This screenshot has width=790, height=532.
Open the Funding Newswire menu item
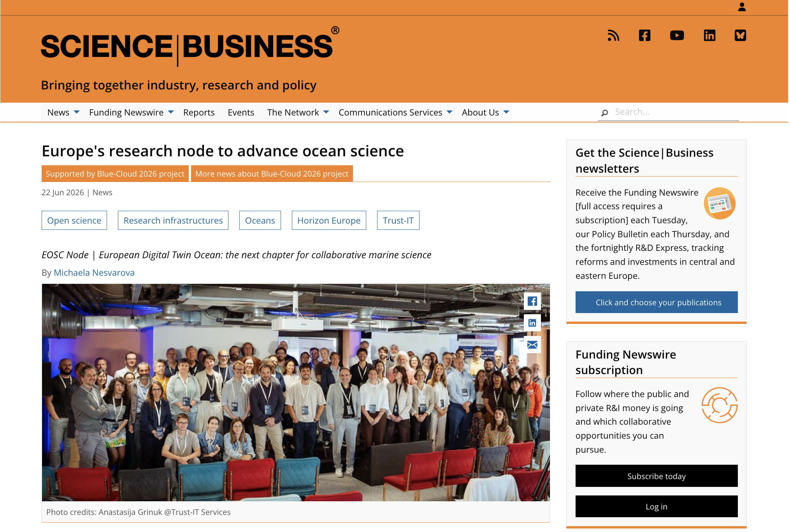(x=126, y=112)
